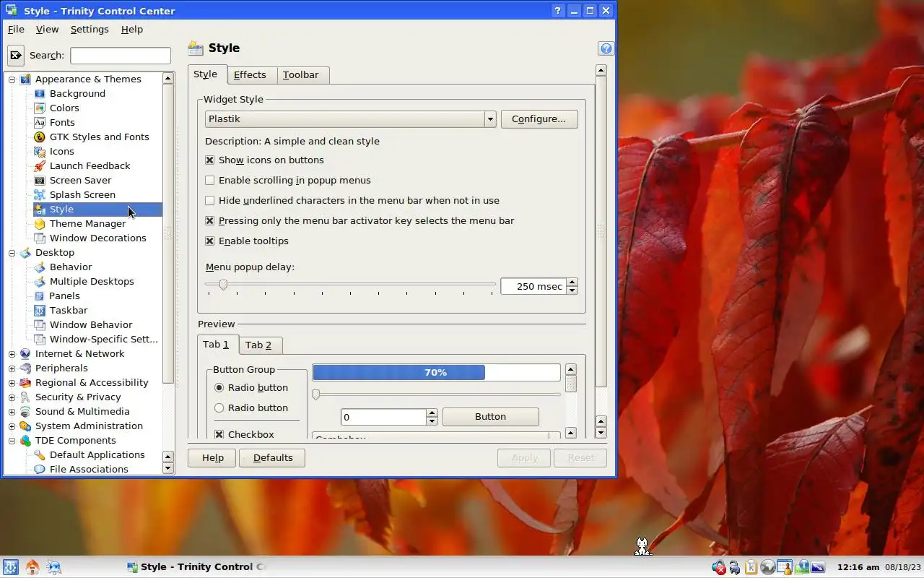This screenshot has height=578, width=924.
Task: Disable the Enable tooltips checkbox
Action: pos(209,241)
